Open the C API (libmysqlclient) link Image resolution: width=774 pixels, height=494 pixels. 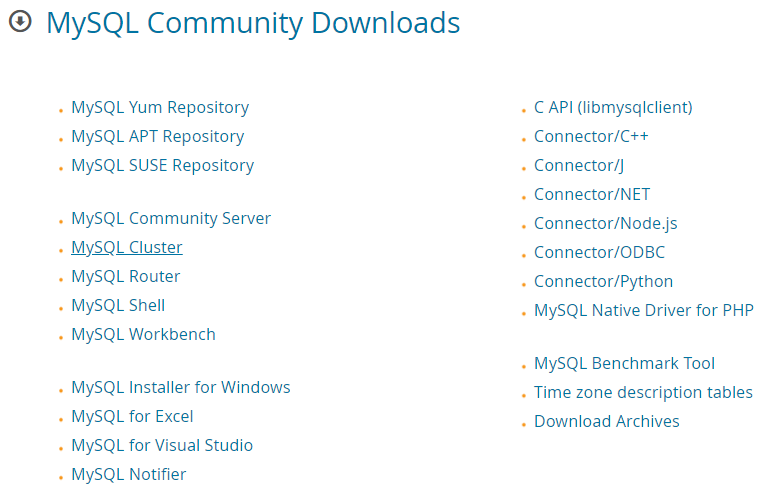tap(613, 108)
